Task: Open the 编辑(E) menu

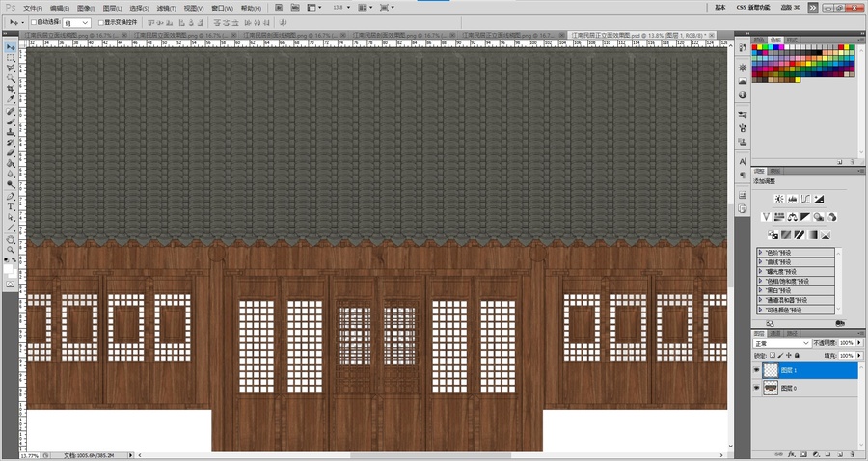Action: tap(59, 9)
